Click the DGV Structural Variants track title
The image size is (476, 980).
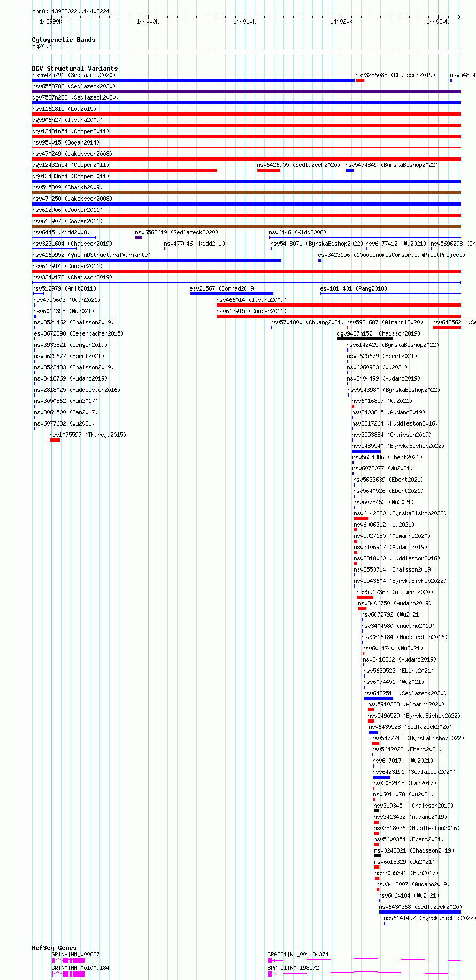point(75,69)
